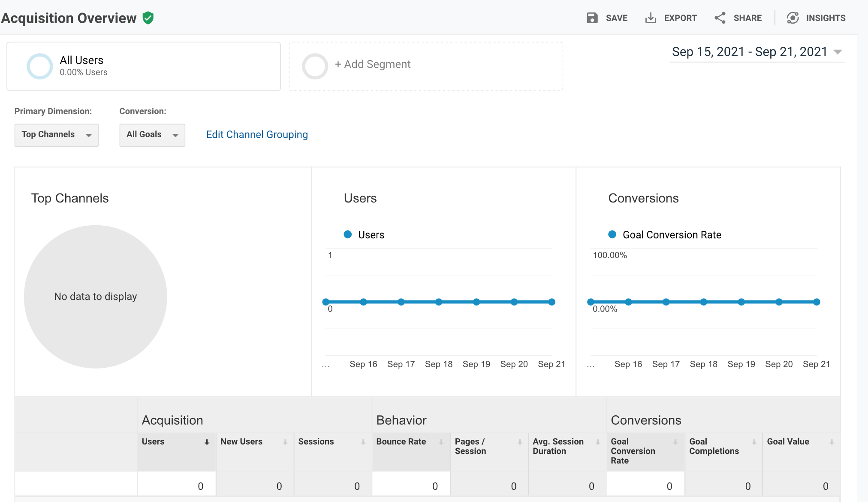The image size is (868, 502).
Task: Click the Add Segment option
Action: (372, 64)
